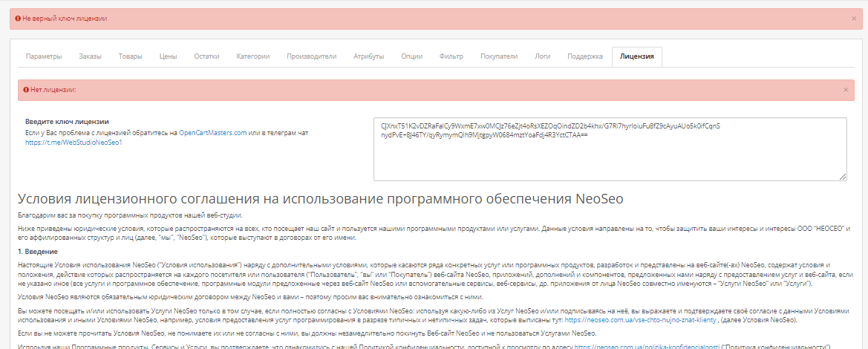
Task: Grab the text area resize handle
Action: (x=843, y=176)
